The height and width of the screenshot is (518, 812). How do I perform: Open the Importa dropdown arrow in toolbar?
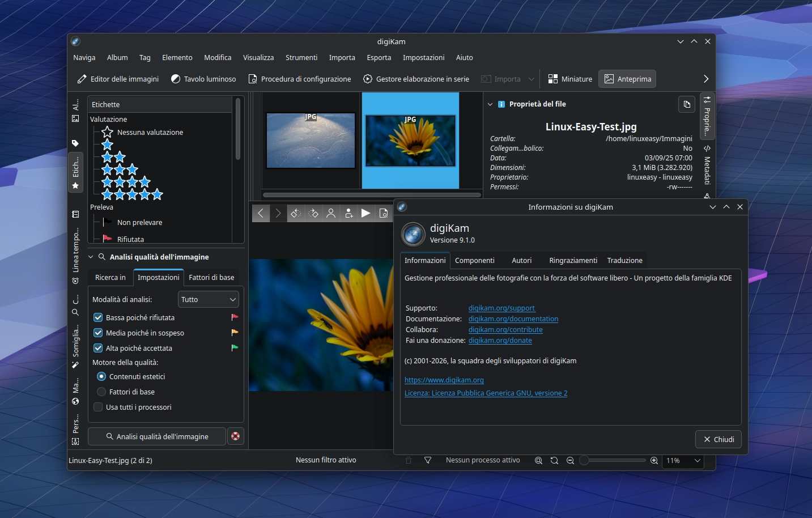pos(531,79)
